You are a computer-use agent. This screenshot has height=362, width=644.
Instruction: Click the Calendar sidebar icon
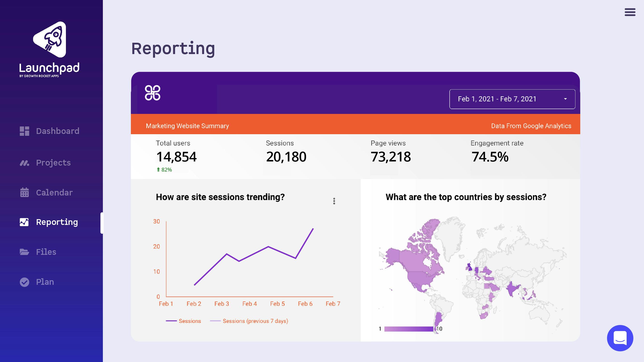(24, 192)
